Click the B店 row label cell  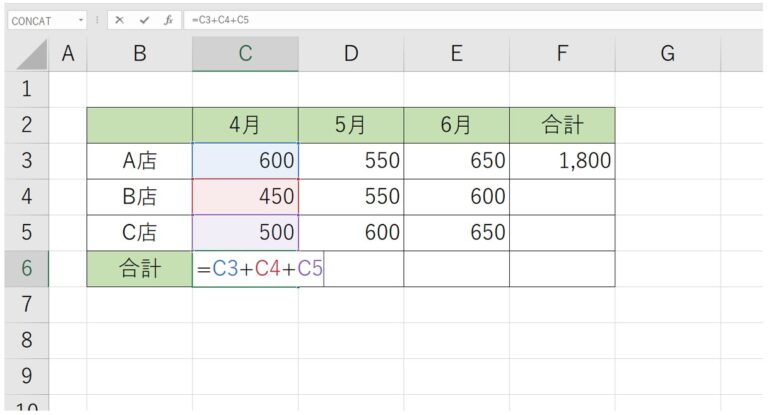tap(140, 196)
